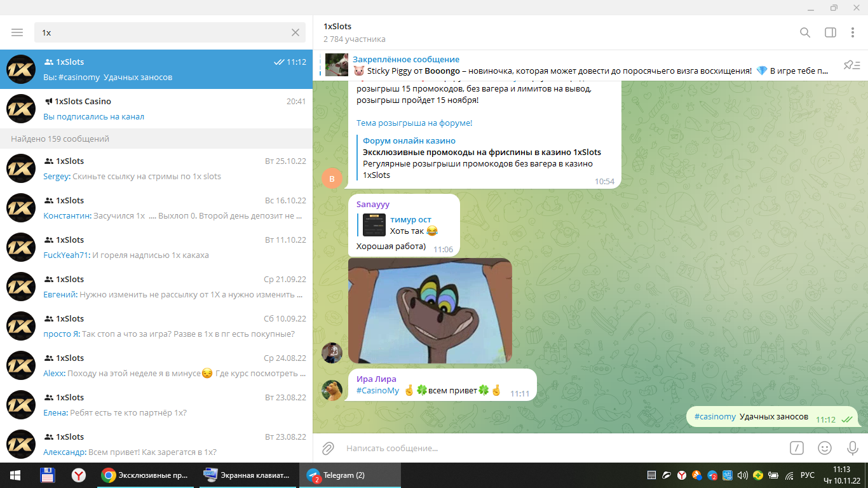This screenshot has width=868, height=488.
Task: Open Александр's message about registering
Action: click(x=156, y=444)
